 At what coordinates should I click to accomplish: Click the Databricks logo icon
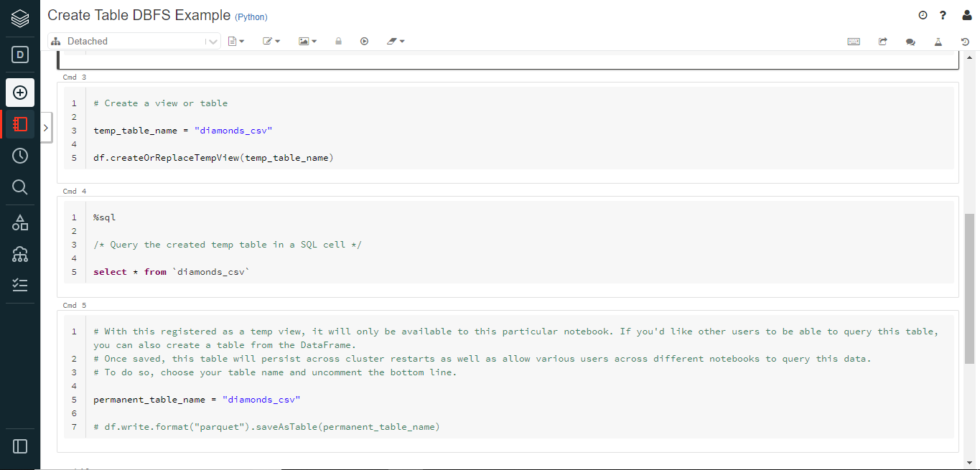20,18
